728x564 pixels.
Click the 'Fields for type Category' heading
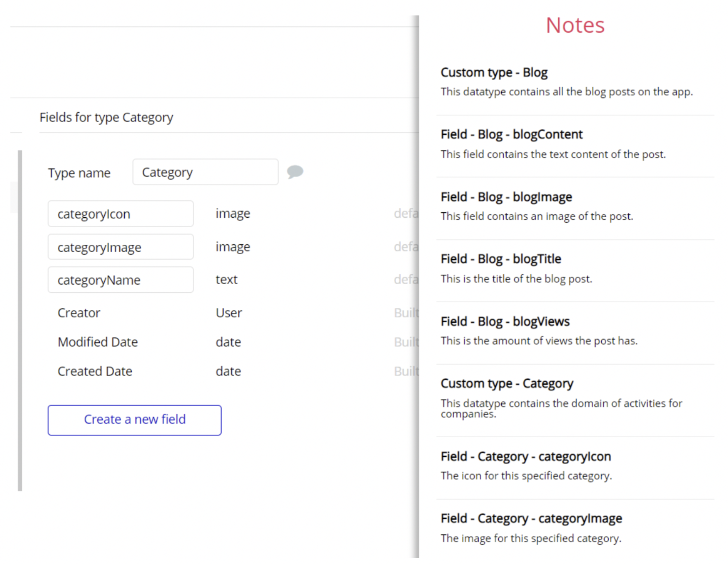(106, 117)
